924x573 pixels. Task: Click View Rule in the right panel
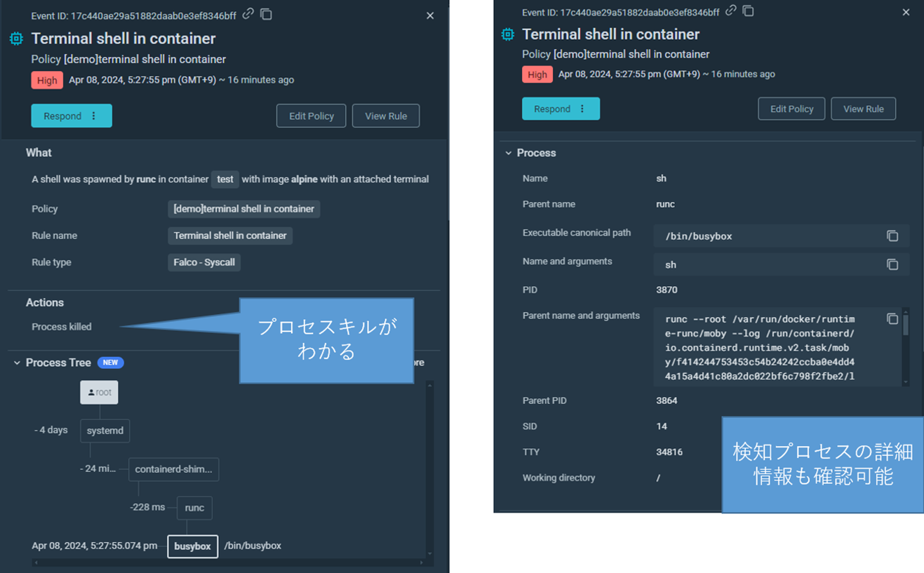click(x=863, y=108)
